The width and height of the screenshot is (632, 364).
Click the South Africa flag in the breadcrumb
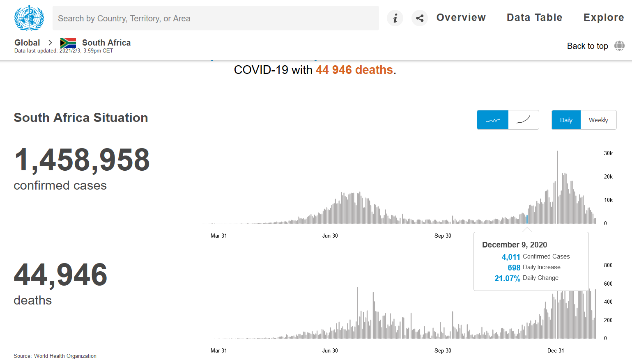68,42
